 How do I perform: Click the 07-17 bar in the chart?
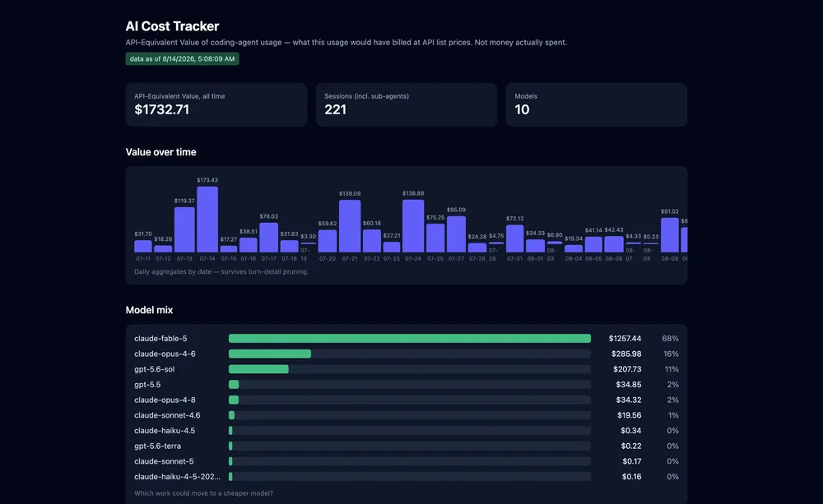pyautogui.click(x=269, y=238)
